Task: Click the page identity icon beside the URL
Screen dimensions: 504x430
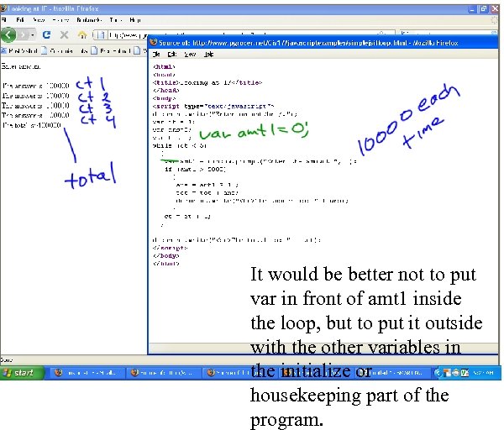Action: pyautogui.click(x=101, y=34)
